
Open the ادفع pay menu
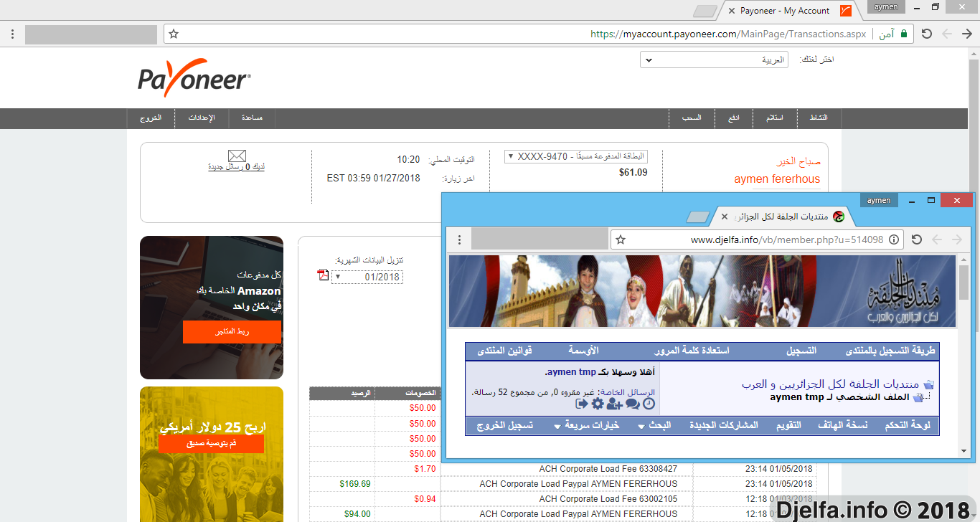734,118
